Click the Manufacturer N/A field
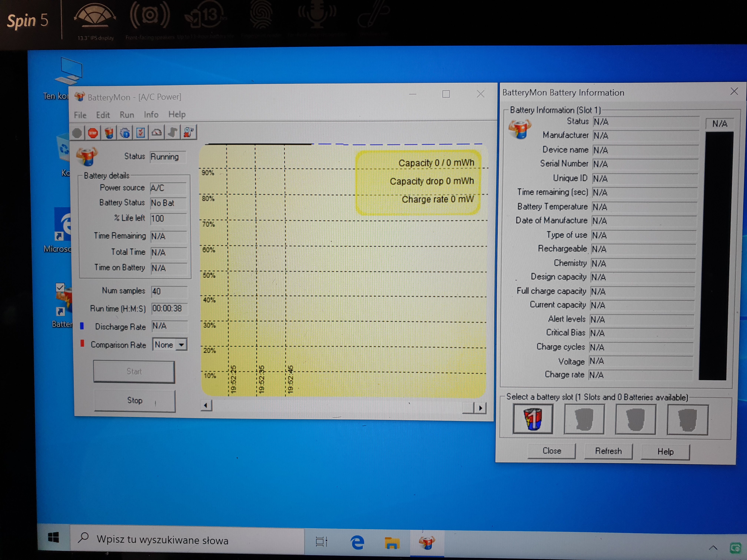Image resolution: width=747 pixels, height=560 pixels. coord(646,136)
